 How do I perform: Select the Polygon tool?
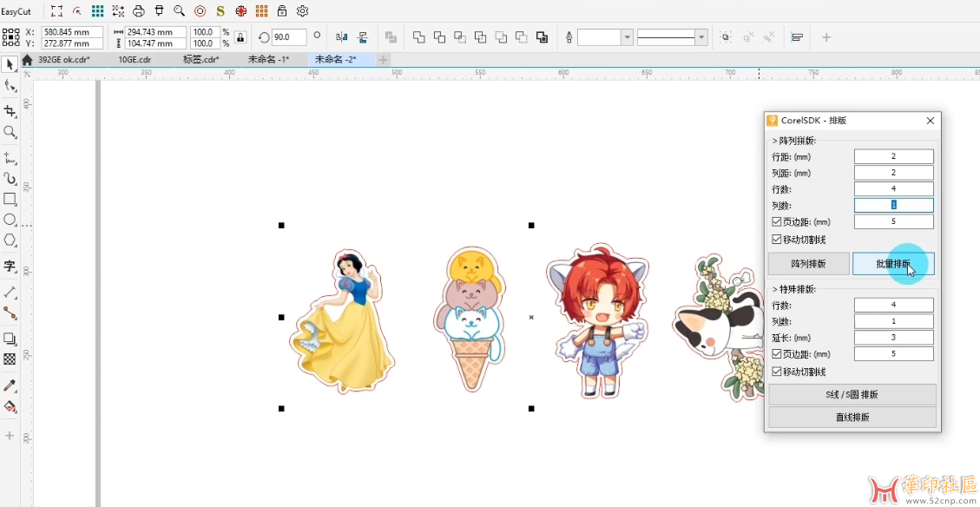point(10,240)
